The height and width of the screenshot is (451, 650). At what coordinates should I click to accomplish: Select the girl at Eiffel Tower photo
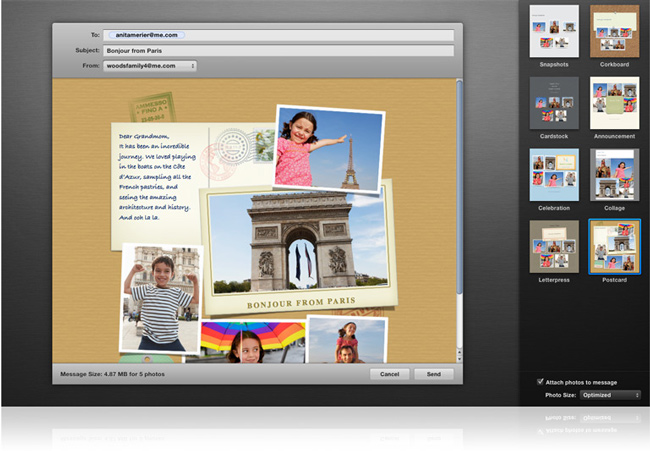[330, 148]
